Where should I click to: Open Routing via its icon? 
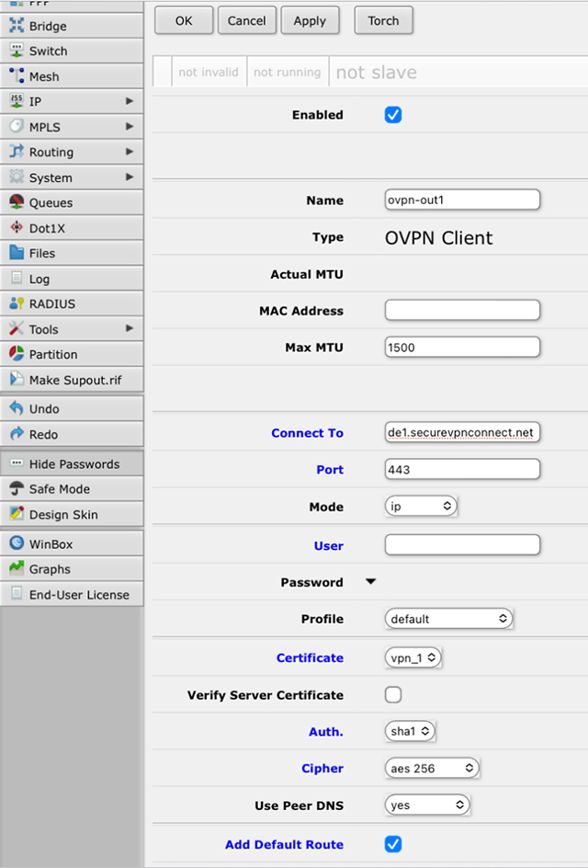point(17,151)
